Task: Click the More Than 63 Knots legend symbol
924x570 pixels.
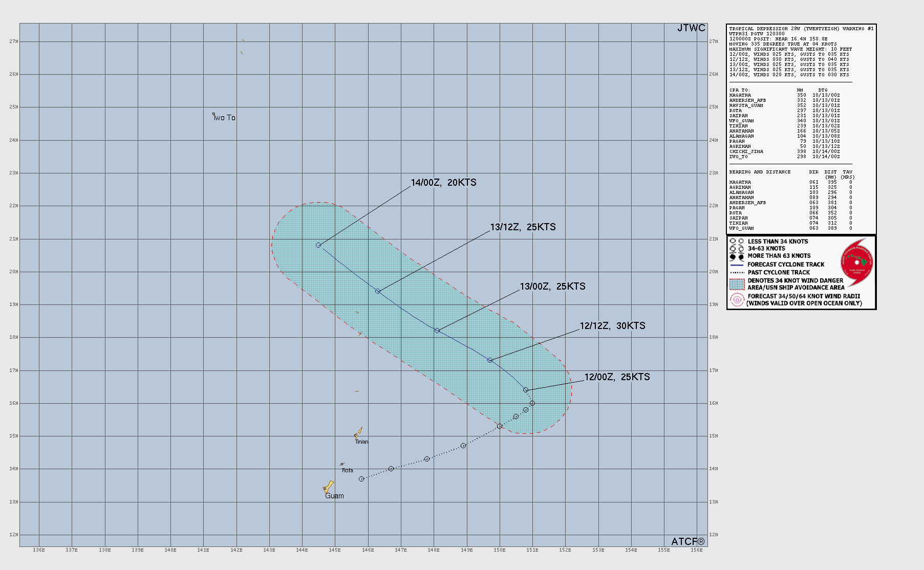Action: coord(737,256)
